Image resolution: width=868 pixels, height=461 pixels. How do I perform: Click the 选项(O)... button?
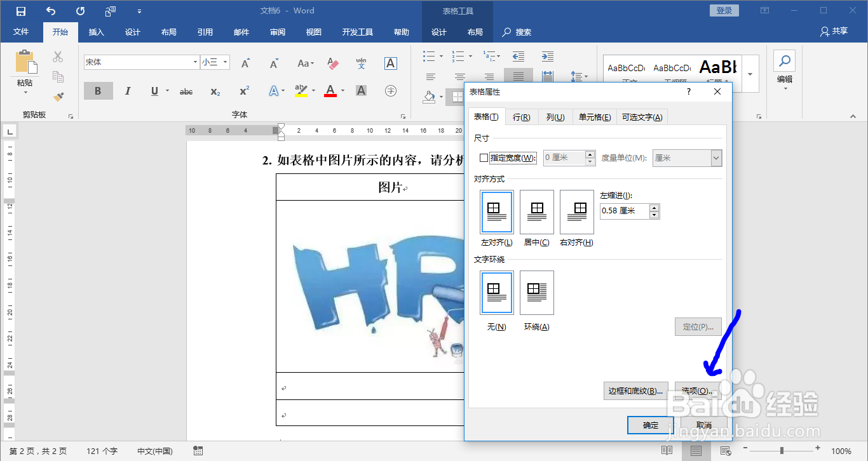tap(698, 391)
